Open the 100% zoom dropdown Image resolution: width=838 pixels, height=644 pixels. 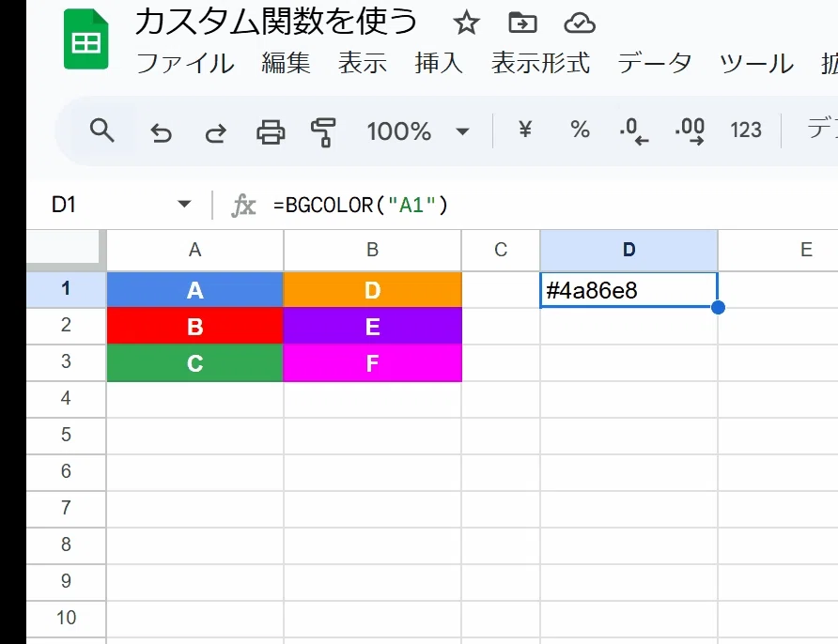(x=418, y=130)
